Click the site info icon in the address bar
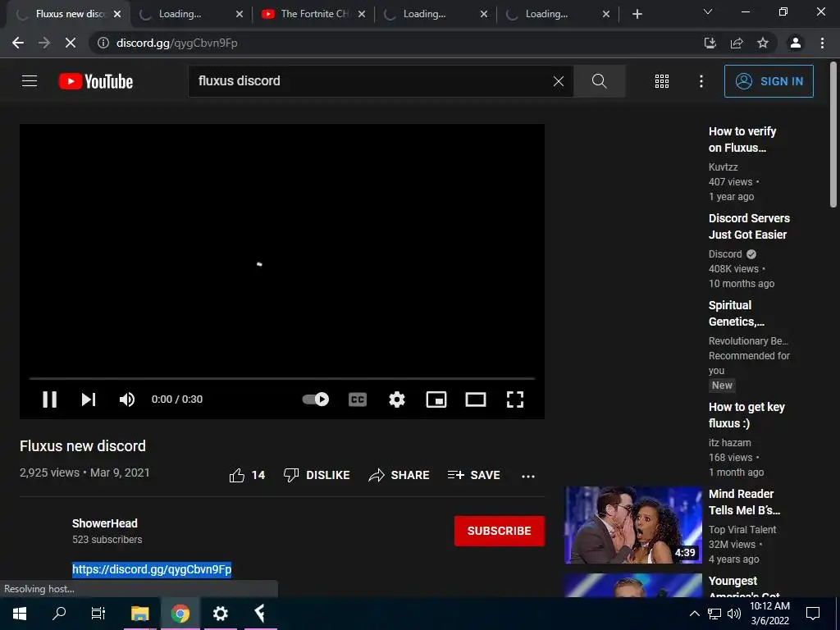Screen dimensions: 840x630 click(103, 43)
